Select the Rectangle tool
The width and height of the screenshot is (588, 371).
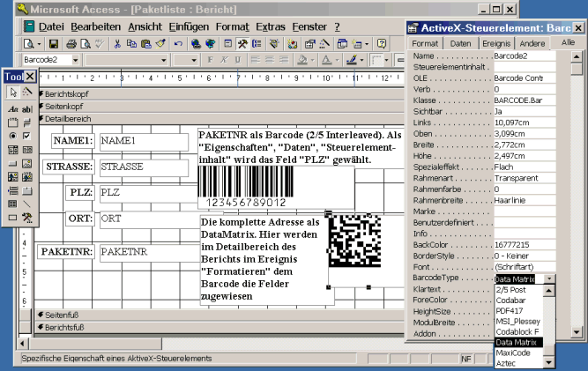click(x=13, y=218)
